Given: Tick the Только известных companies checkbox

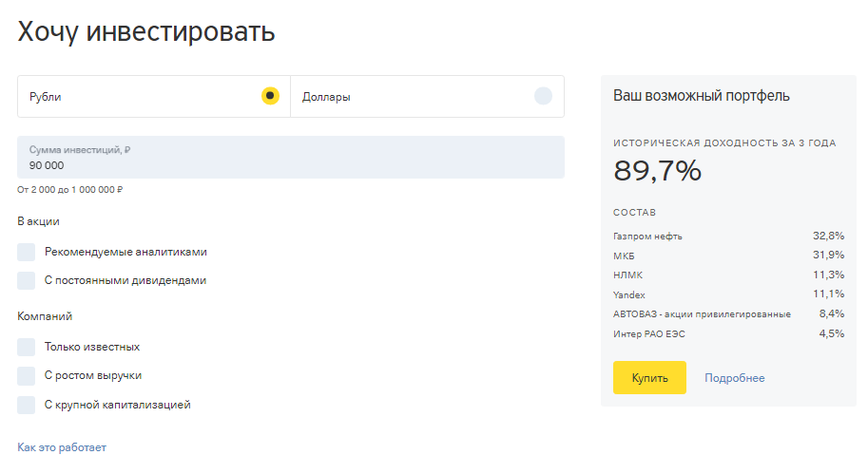Looking at the screenshot, I should [27, 347].
